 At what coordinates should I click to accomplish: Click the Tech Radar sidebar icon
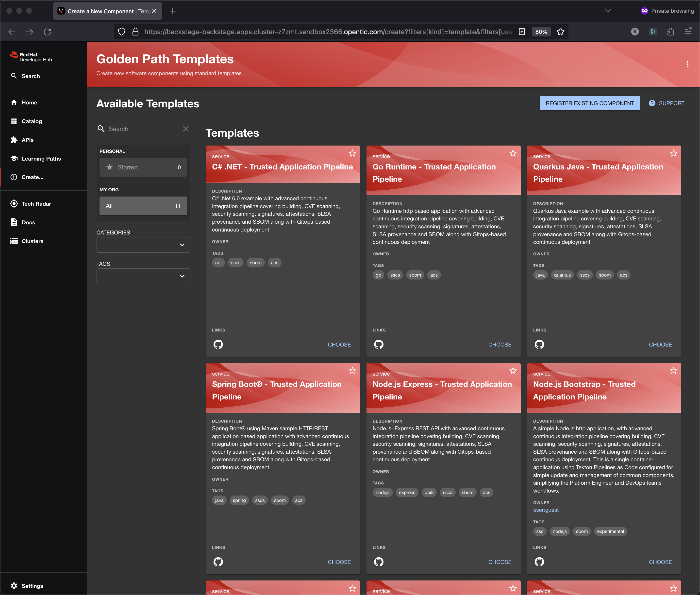point(14,204)
